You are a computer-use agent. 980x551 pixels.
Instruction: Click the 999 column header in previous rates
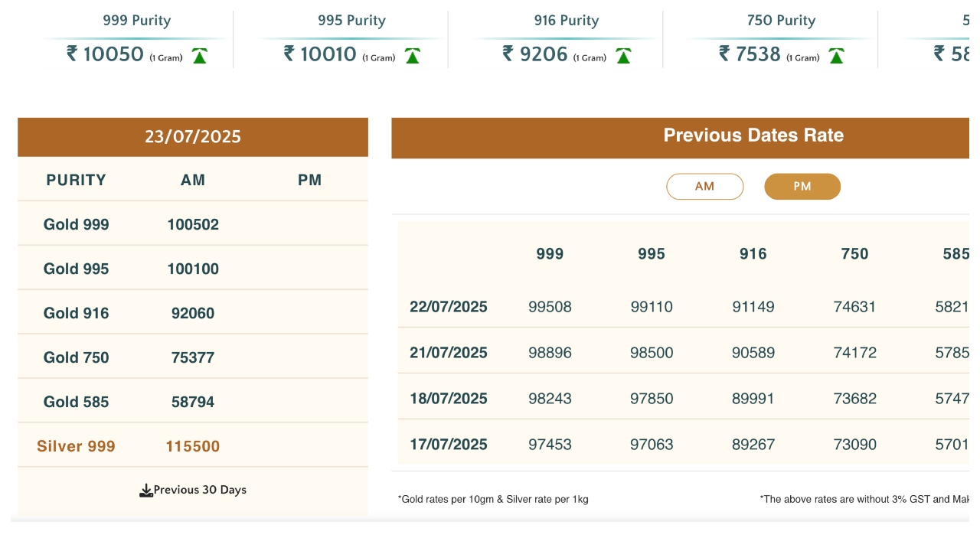pyautogui.click(x=550, y=254)
